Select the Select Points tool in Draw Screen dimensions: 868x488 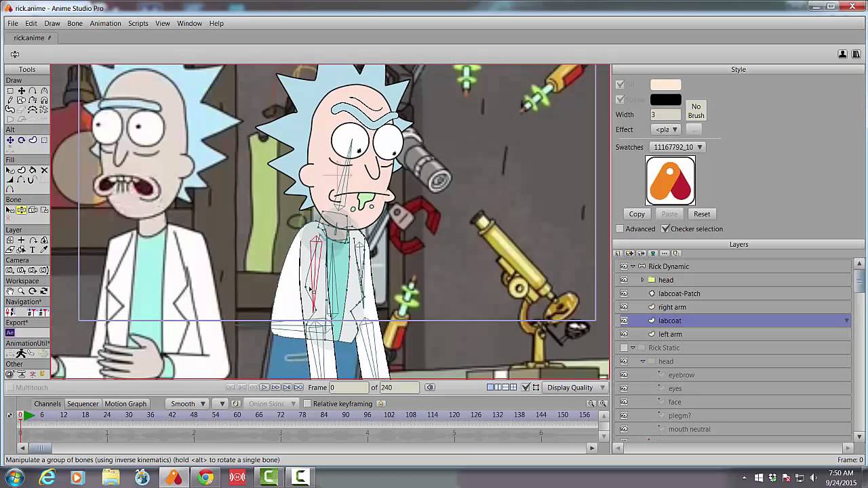pos(10,91)
